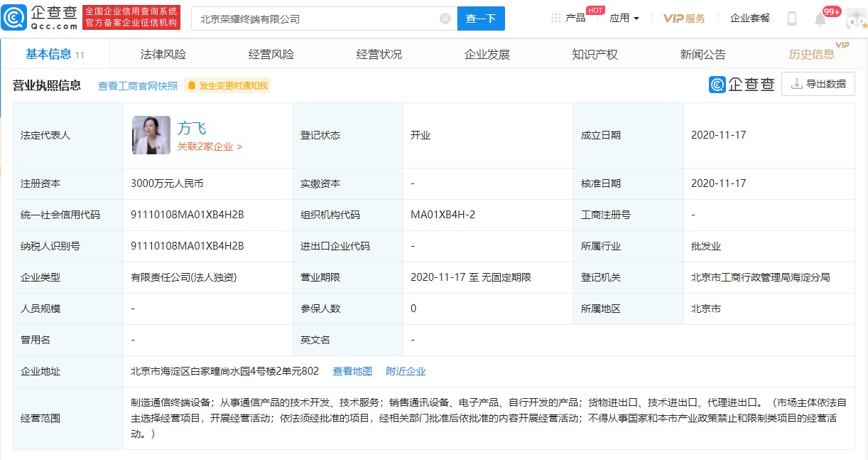868x460 pixels.
Task: Click 附近企业 link
Action: click(406, 371)
